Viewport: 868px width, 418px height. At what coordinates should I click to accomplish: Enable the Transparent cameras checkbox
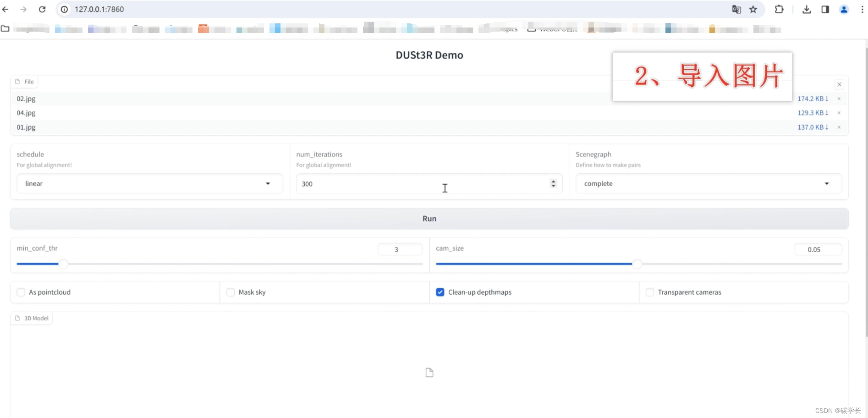pos(650,292)
